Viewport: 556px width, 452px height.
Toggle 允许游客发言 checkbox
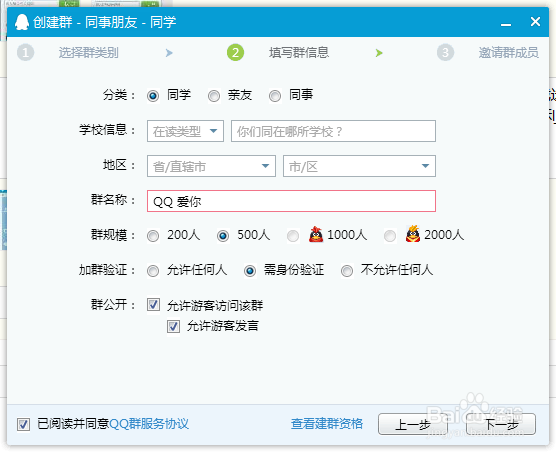coord(173,326)
